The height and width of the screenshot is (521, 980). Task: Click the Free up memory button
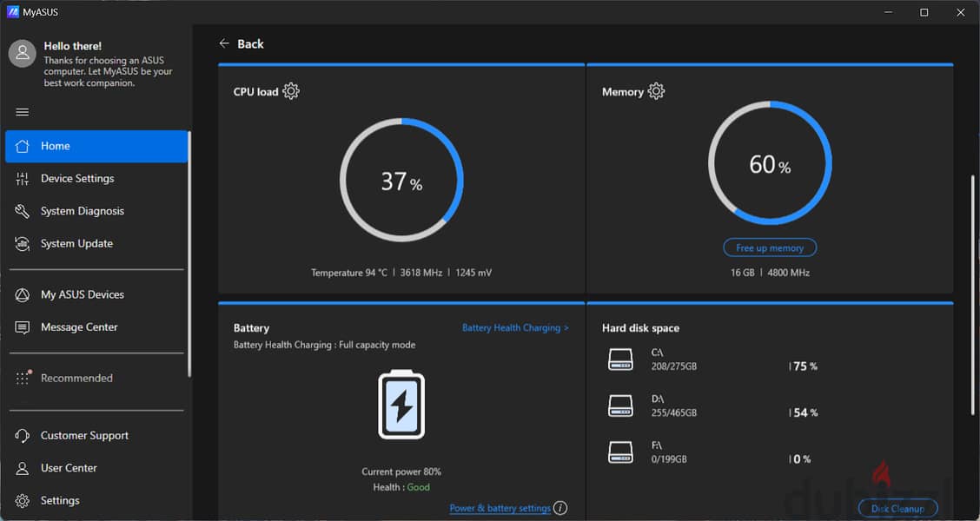click(770, 248)
